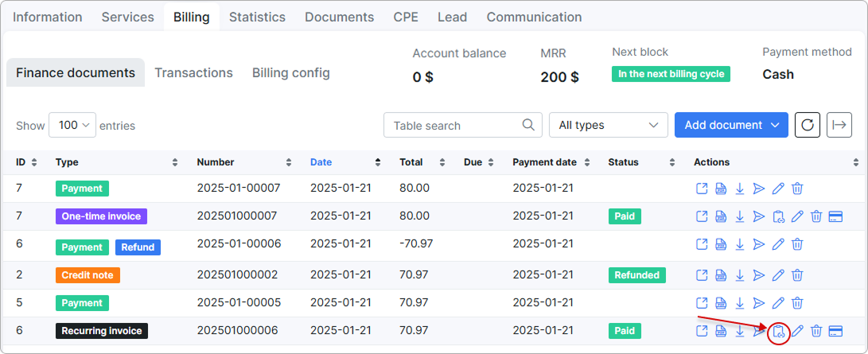868x354 pixels.
Task: Open the One-time invoice 202501000007 view icon
Action: tap(702, 216)
